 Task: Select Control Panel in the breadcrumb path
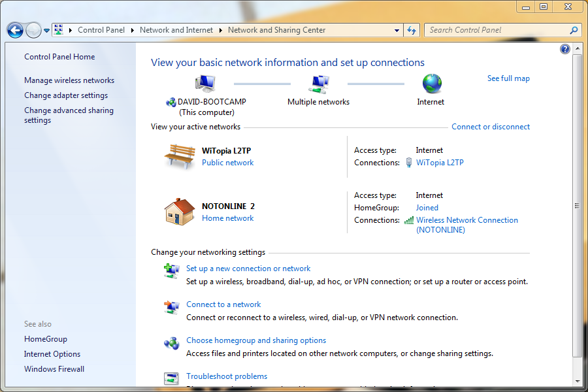tap(99, 30)
